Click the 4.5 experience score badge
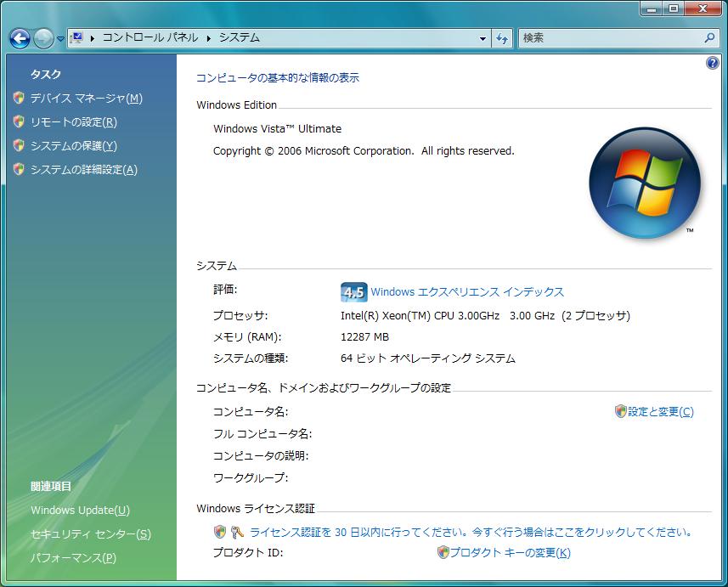 coord(353,292)
